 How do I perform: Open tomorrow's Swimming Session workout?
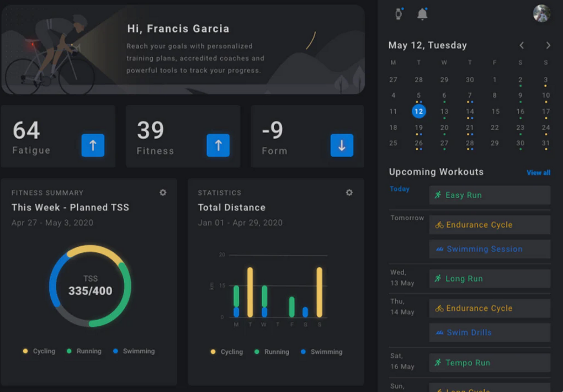pos(489,249)
